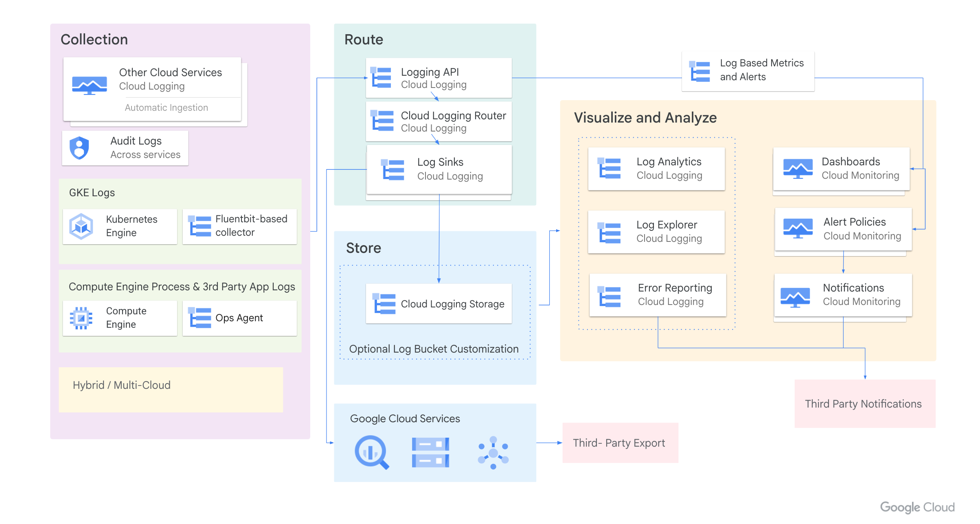Click the BigQuery magnifier icon
980x524 pixels.
(372, 453)
